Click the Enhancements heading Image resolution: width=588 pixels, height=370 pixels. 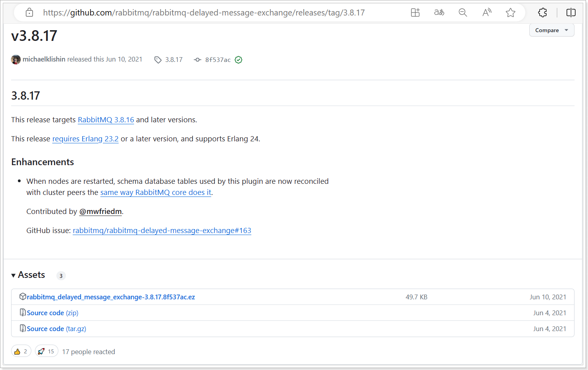(42, 162)
